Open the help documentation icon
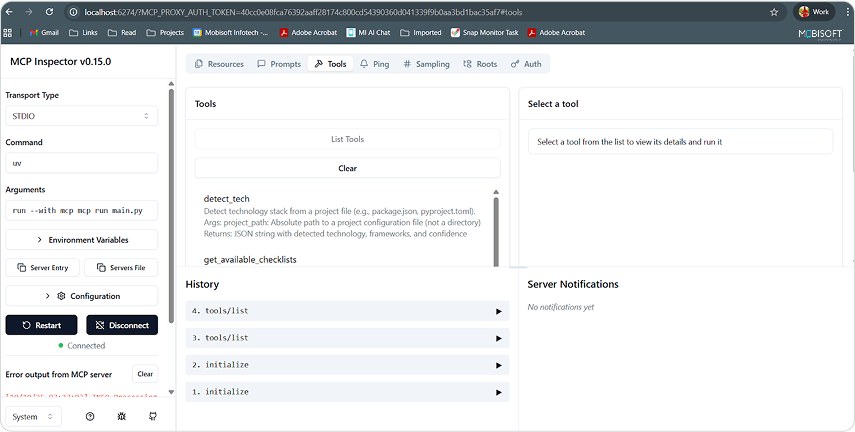 [x=90, y=416]
